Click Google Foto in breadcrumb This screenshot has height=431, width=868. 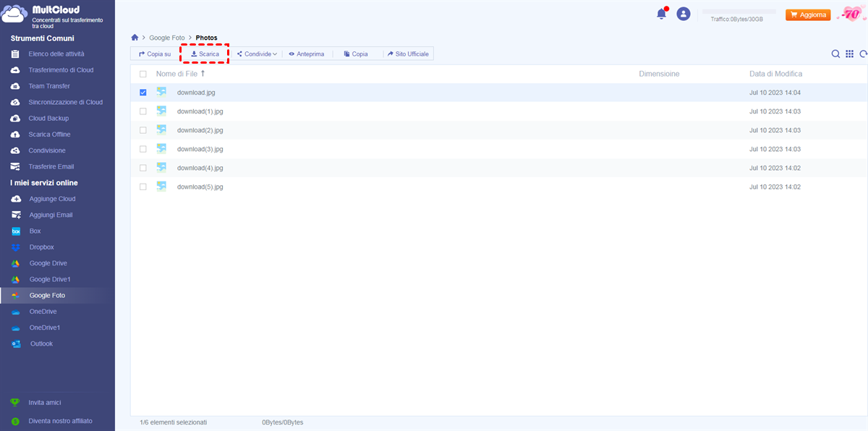click(166, 38)
